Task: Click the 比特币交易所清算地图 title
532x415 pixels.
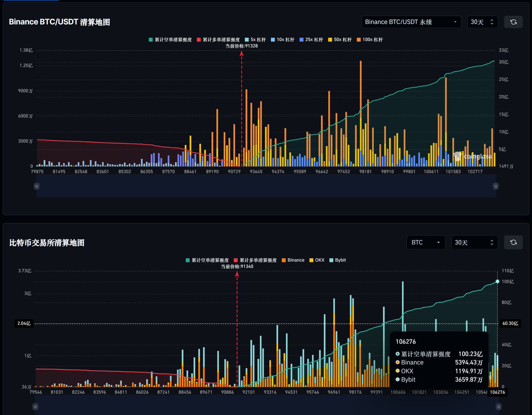Action: coord(47,243)
